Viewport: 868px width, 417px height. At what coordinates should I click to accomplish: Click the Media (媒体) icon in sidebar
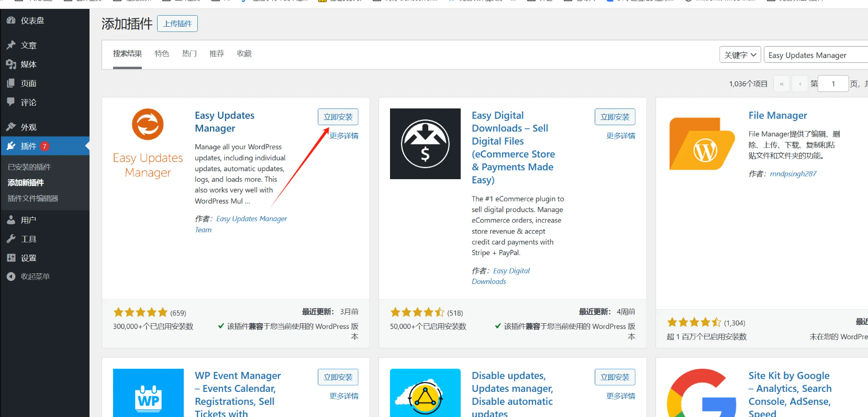click(x=11, y=64)
